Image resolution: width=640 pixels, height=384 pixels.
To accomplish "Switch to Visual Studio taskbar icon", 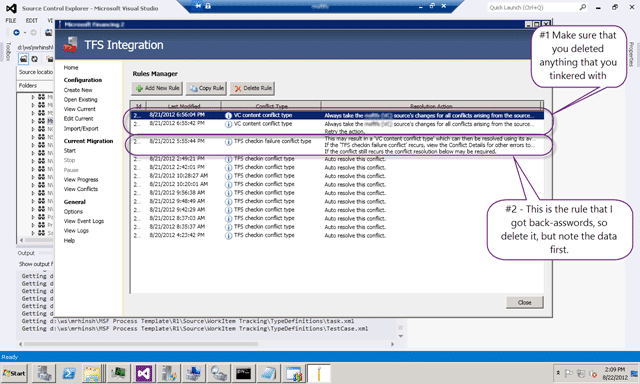I will click(x=144, y=373).
